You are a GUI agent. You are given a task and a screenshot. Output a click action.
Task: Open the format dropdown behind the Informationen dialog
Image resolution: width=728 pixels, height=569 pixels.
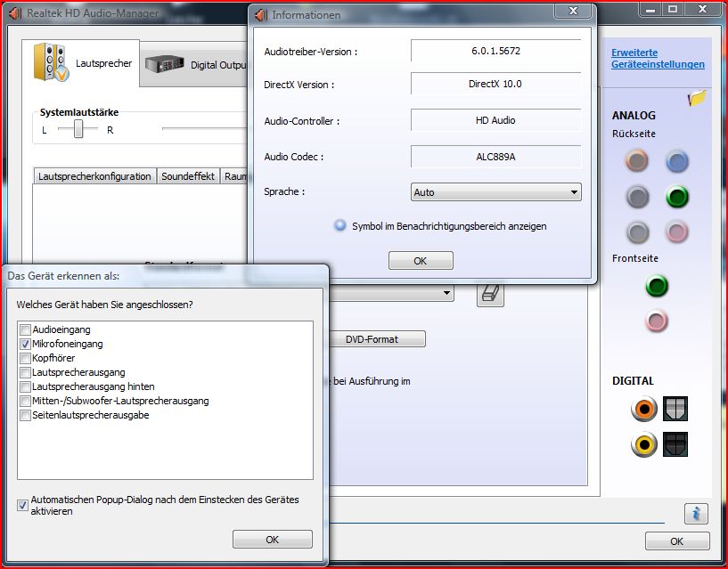[x=391, y=293]
